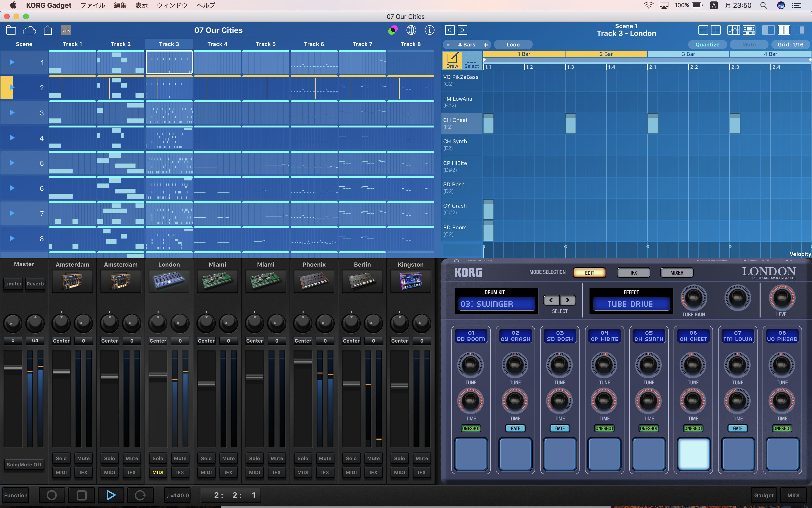The image size is (812, 508).
Task: Select next drum kit with right arrow
Action: pyautogui.click(x=568, y=300)
